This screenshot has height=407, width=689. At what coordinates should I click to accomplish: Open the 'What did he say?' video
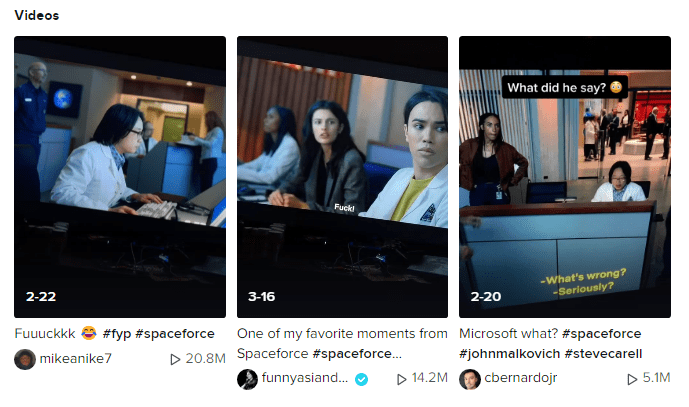565,177
